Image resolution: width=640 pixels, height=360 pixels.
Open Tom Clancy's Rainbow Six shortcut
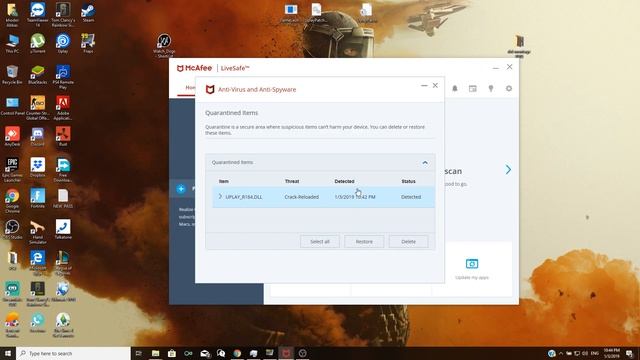(x=63, y=14)
